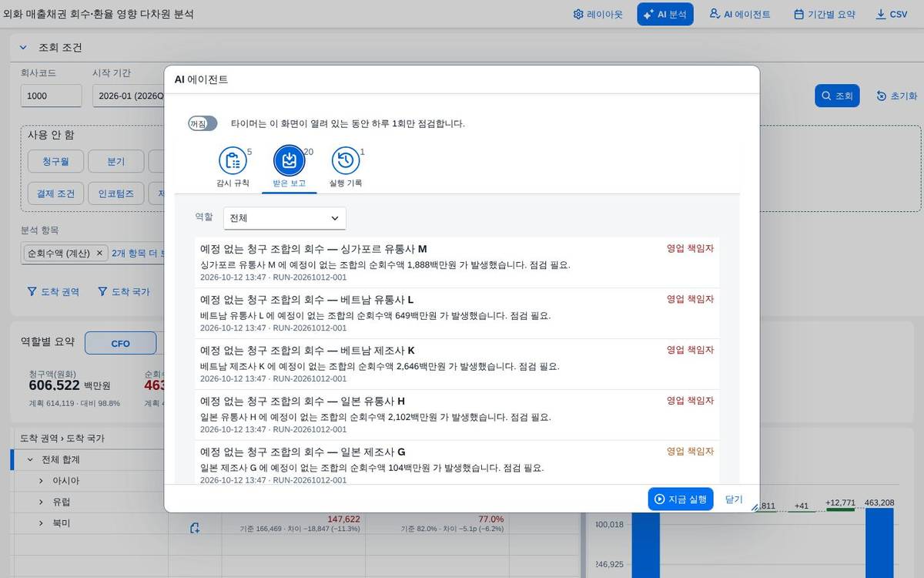Click the 지금 실행 button
Screen dimensions: 924x578
click(x=681, y=499)
